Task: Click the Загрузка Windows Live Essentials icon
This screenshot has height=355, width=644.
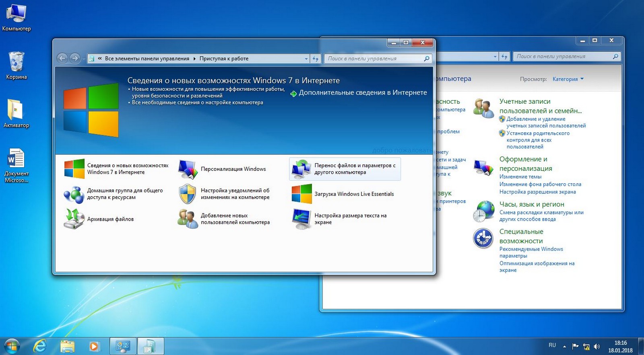Action: pos(301,194)
